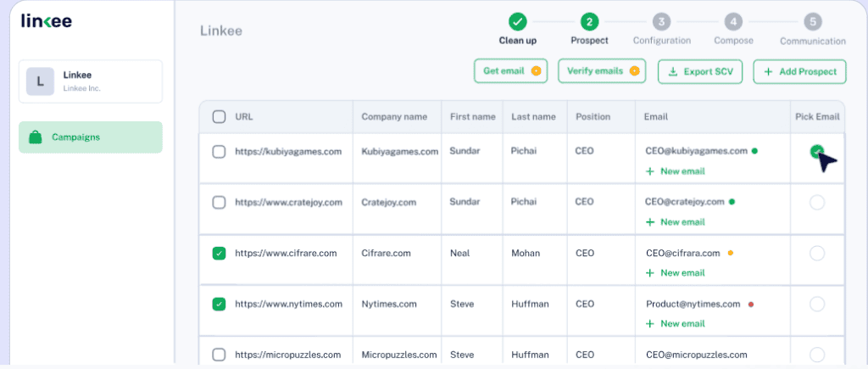Click the First name column header
The image size is (868, 369).
[x=473, y=117]
